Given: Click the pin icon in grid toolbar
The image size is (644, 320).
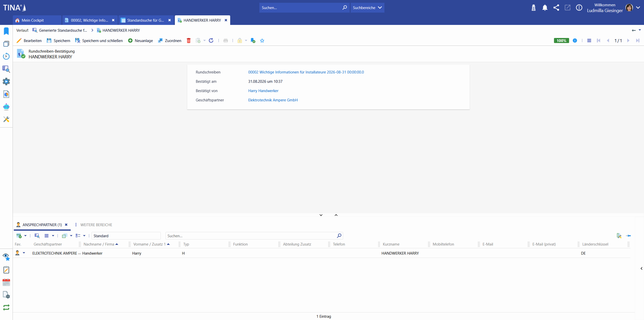Looking at the screenshot, I should point(628,236).
